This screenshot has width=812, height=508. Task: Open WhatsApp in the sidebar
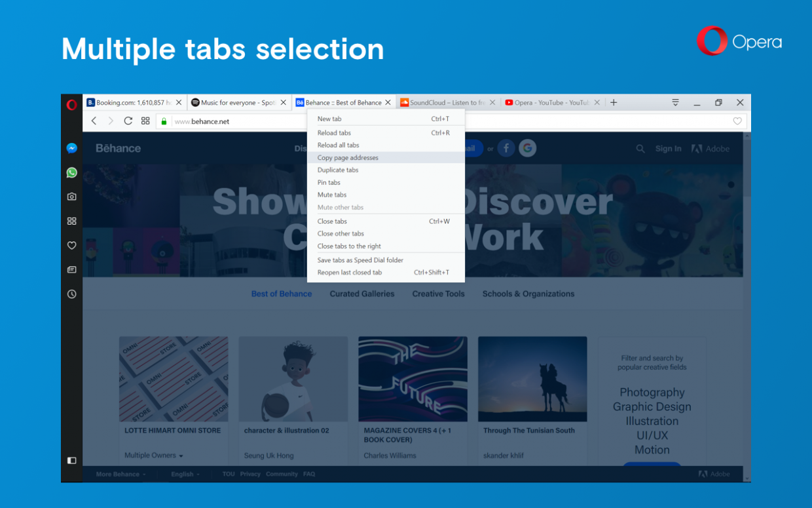pos(71,172)
